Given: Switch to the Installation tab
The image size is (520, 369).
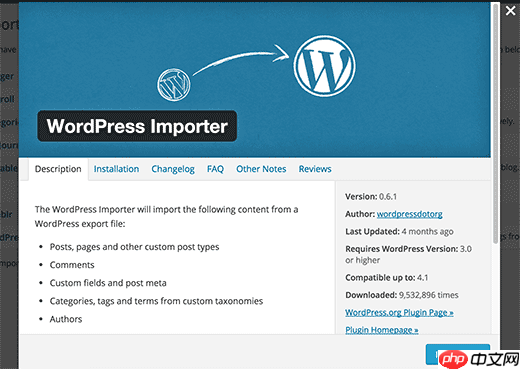Looking at the screenshot, I should point(116,169).
